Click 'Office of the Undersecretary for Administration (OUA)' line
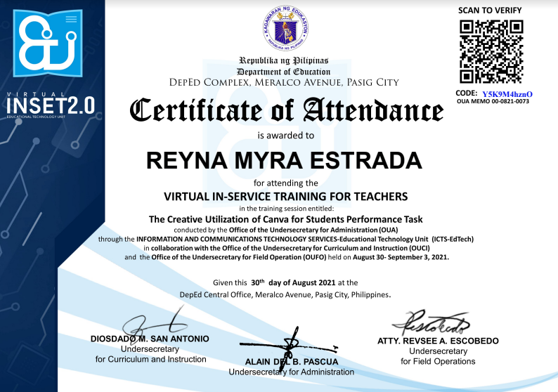The height and width of the screenshot is (392, 558). 286,230
